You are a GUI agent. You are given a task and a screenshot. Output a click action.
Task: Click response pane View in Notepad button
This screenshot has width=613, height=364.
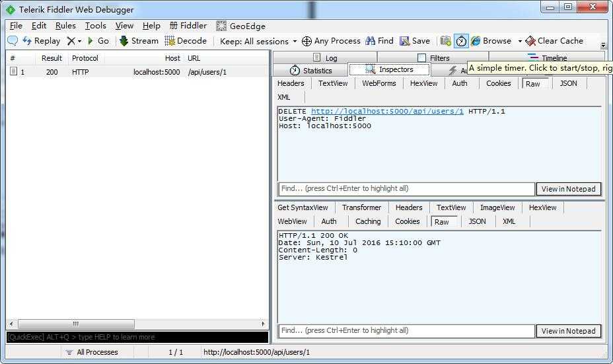(x=569, y=331)
